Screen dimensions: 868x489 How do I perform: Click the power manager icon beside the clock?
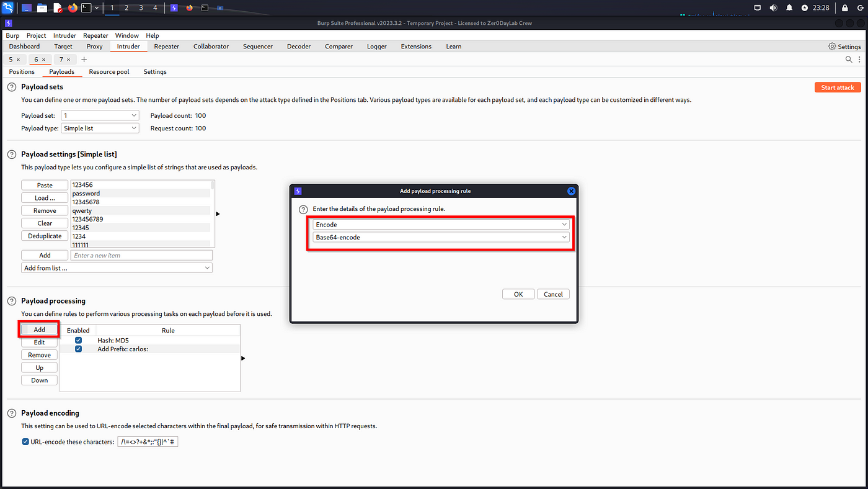tap(805, 8)
